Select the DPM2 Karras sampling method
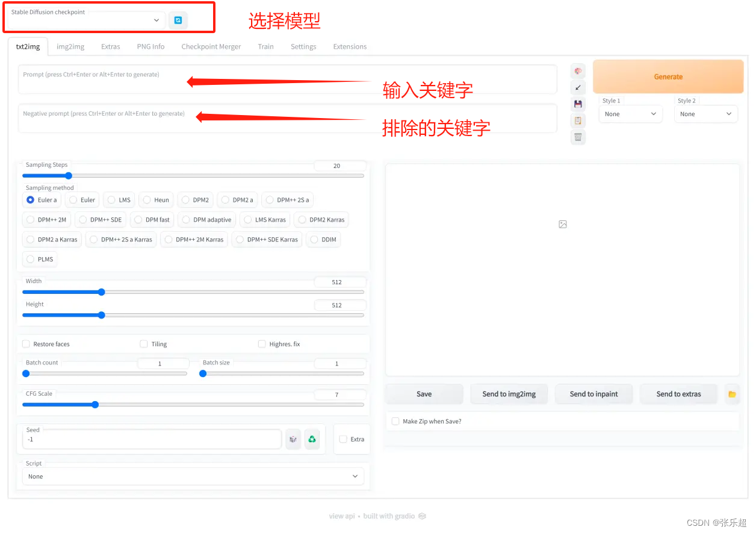Screen dimensions: 756x533 pyautogui.click(x=321, y=220)
